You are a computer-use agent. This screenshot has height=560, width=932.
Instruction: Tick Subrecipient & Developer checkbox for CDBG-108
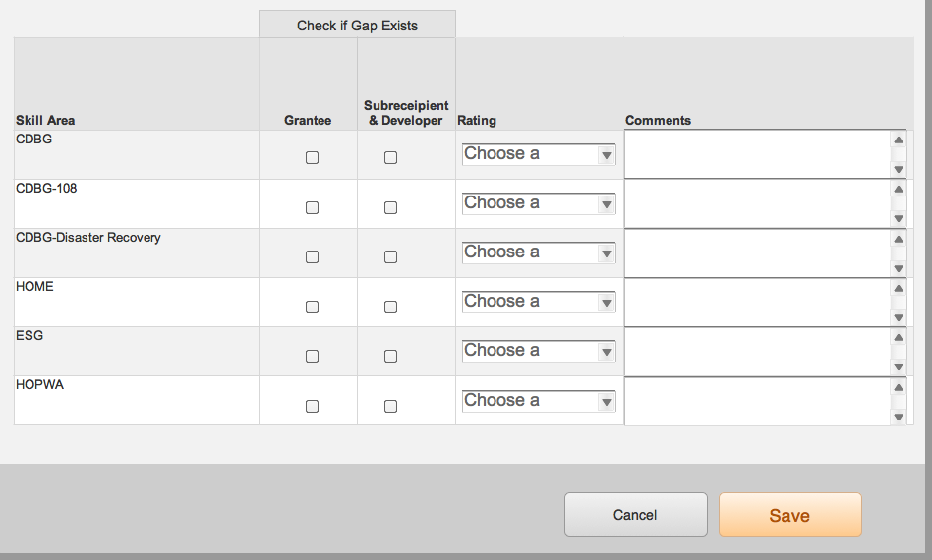click(x=390, y=207)
